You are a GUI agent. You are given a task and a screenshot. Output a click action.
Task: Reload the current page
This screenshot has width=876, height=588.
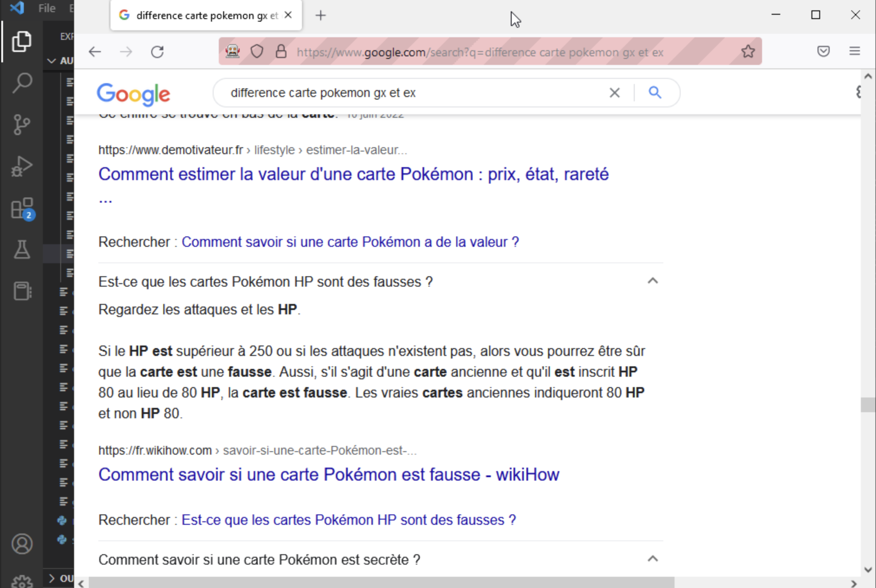(x=157, y=52)
